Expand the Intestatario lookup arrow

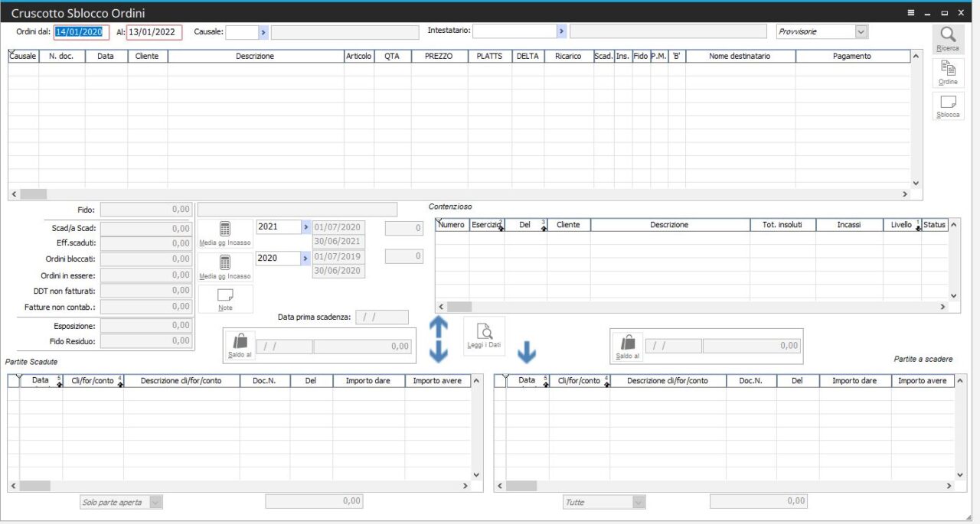pyautogui.click(x=561, y=31)
